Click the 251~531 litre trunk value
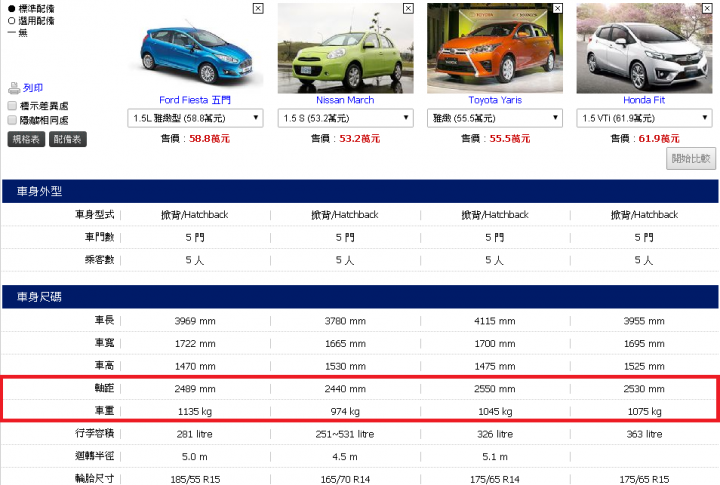Viewport: 720px width, 485px height. (345, 434)
